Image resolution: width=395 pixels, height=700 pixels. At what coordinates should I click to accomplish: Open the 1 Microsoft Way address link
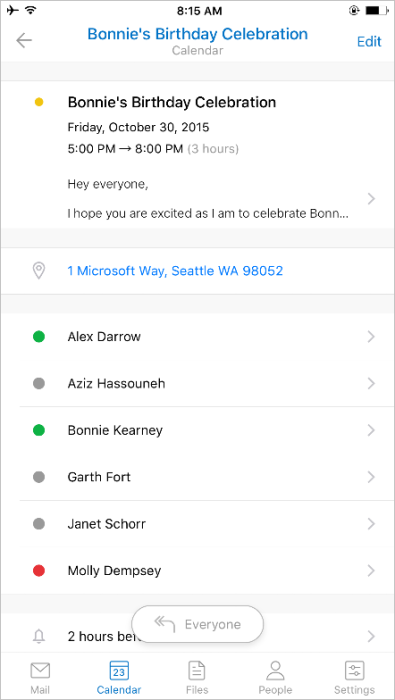tap(175, 271)
